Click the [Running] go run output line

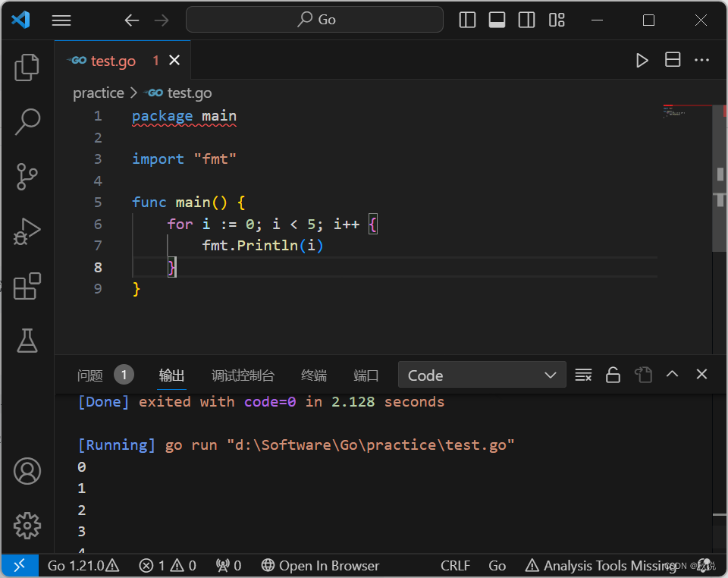(x=297, y=444)
